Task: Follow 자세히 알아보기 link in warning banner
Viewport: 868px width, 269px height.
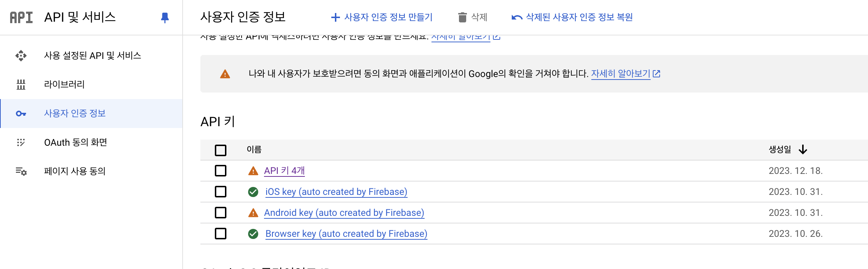Action: [621, 74]
